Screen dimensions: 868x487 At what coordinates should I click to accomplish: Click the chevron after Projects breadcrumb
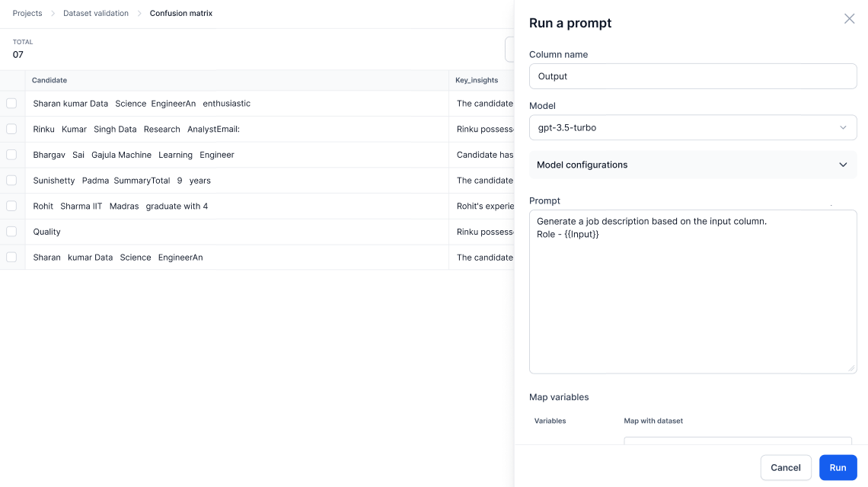53,13
